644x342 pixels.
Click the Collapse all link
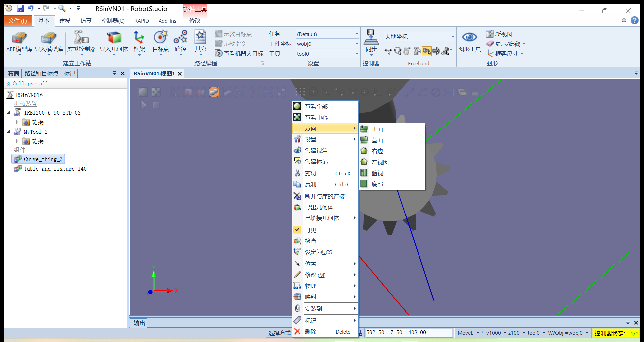(x=30, y=84)
